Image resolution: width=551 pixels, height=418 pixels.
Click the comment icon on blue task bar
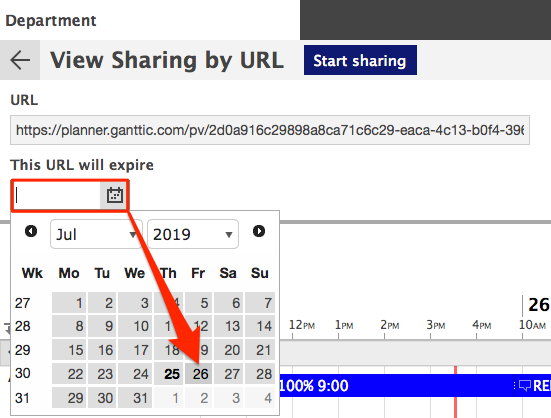click(x=525, y=386)
